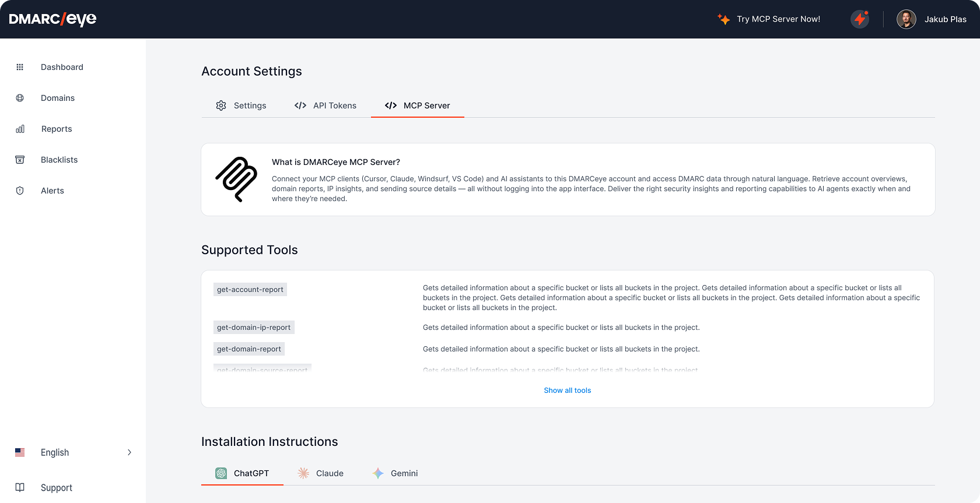This screenshot has height=503, width=980.
Task: Select the Claude installation tab
Action: [x=321, y=473]
